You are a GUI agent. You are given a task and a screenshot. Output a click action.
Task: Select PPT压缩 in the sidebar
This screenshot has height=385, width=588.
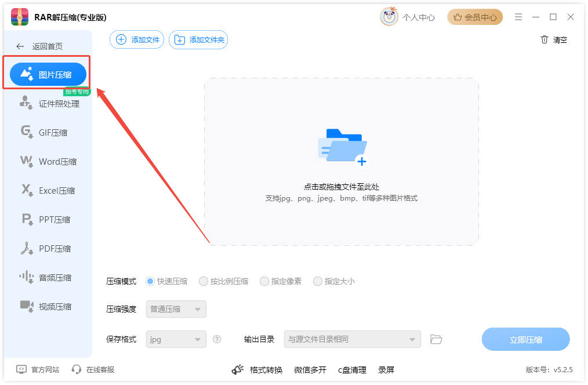click(x=45, y=219)
